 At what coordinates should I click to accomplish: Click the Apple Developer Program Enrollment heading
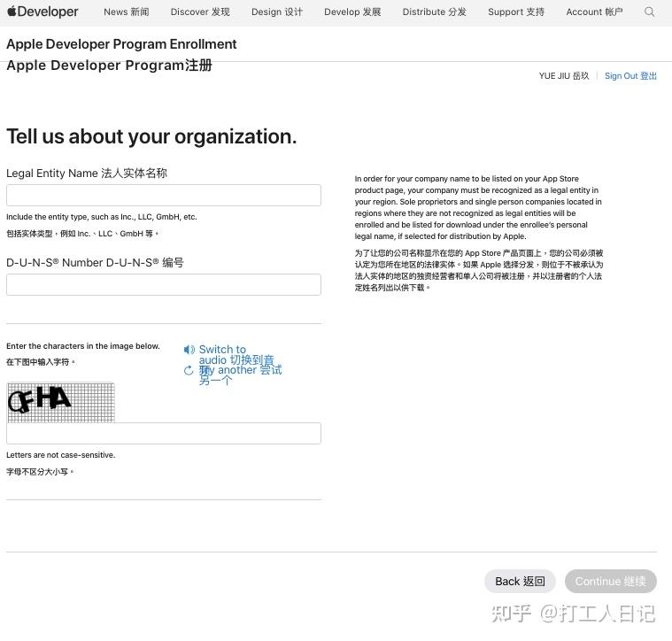[x=121, y=44]
